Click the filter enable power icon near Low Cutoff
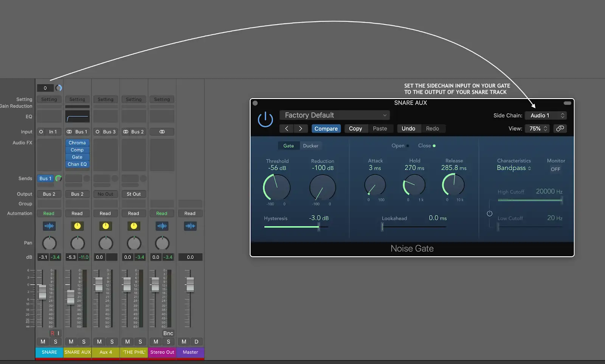Image resolution: width=605 pixels, height=364 pixels. 489,214
